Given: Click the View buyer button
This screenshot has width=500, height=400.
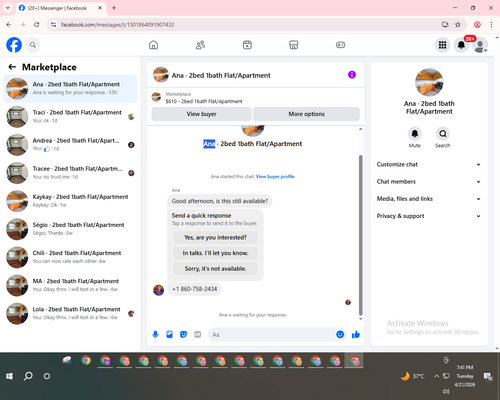Looking at the screenshot, I should [201, 114].
